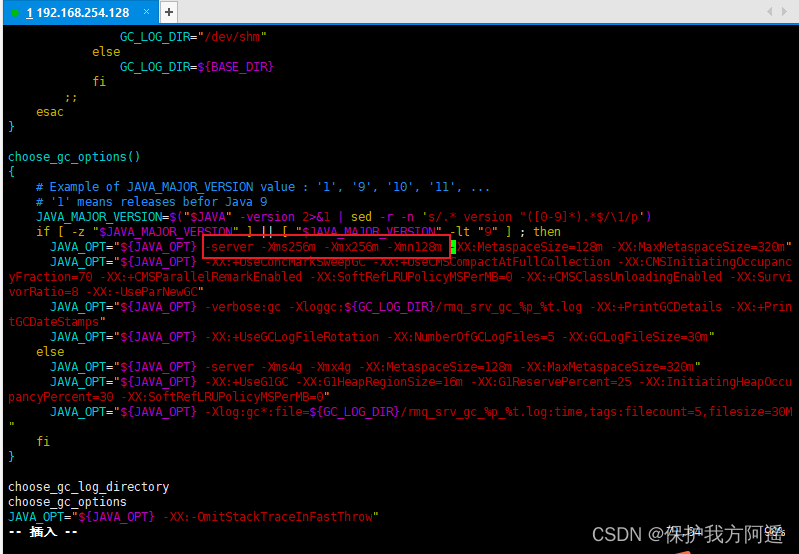This screenshot has width=799, height=554.
Task: Click -XX:-OmitStackTraceInFastThrow option
Action: 268,517
